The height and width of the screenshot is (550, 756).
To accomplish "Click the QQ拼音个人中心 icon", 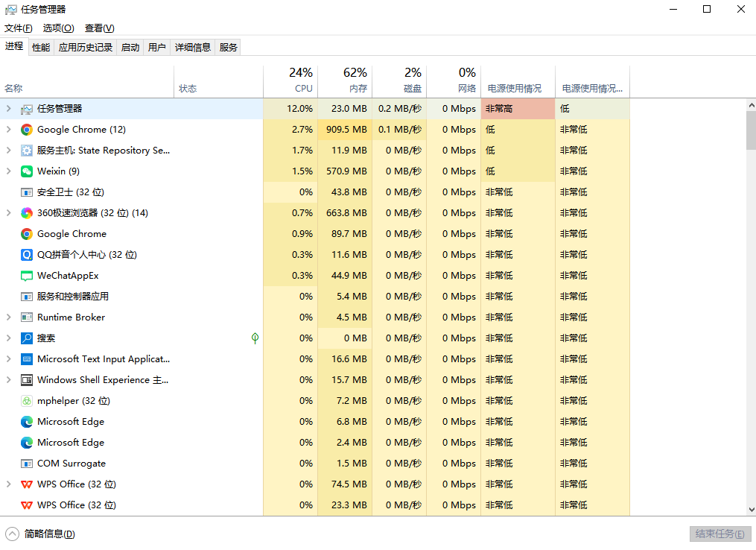I will [x=27, y=255].
